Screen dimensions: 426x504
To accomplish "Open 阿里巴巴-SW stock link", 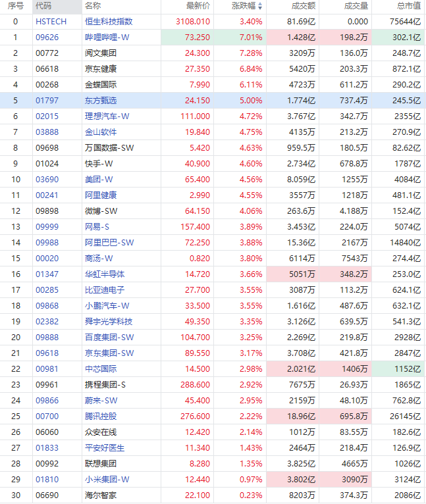I will 109,242.
